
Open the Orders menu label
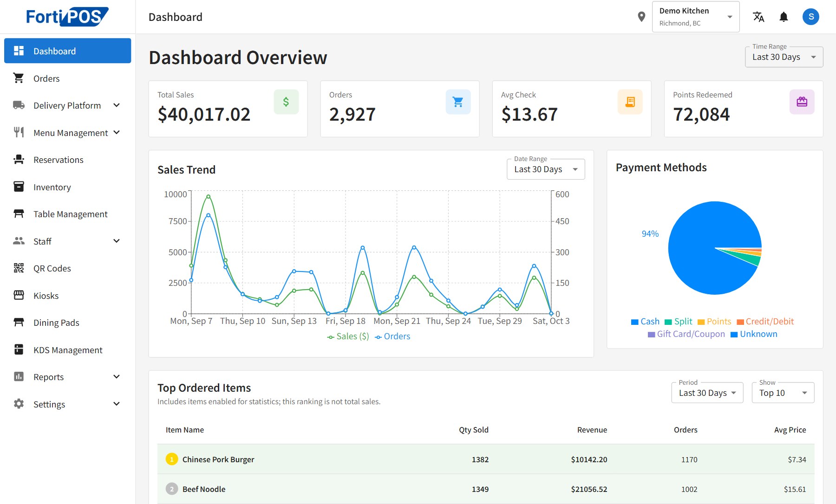click(x=46, y=78)
